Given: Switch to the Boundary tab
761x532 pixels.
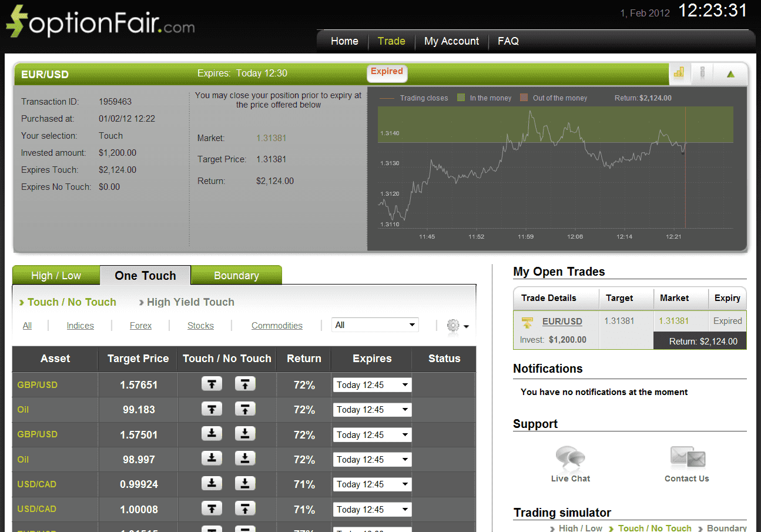Looking at the screenshot, I should point(236,275).
